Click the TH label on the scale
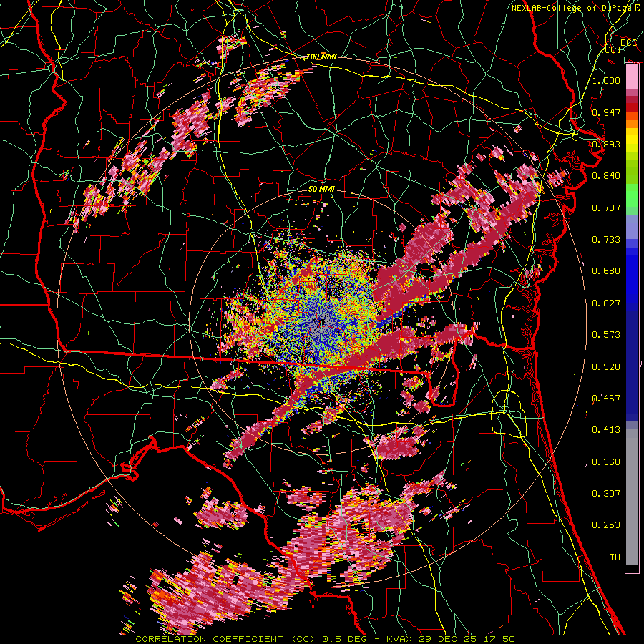This screenshot has width=644, height=644. [615, 557]
